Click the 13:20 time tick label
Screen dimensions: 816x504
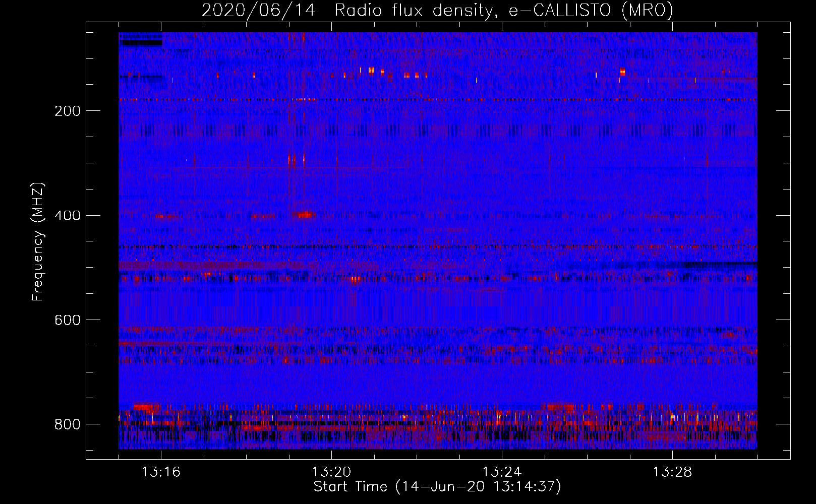click(x=331, y=472)
